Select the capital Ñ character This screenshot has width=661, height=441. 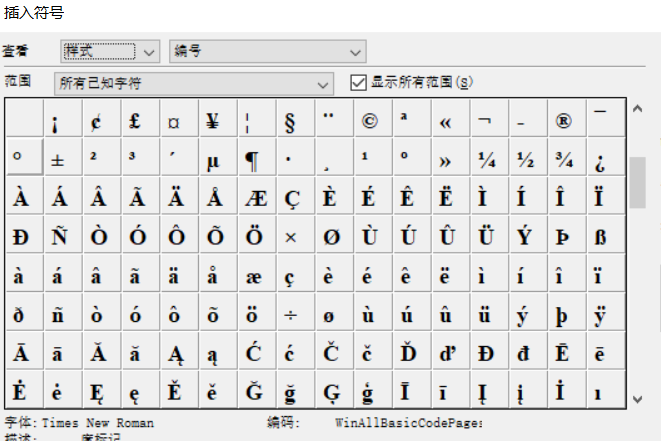(63, 234)
